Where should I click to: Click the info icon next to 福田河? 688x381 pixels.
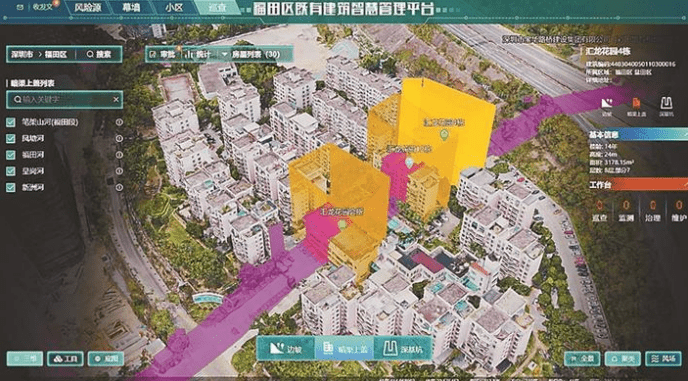(x=119, y=155)
